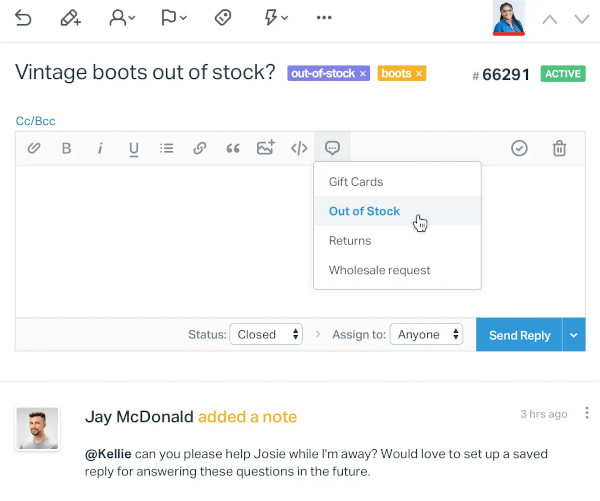Click the boots tag label
The width and height of the screenshot is (600, 501).
coord(396,73)
